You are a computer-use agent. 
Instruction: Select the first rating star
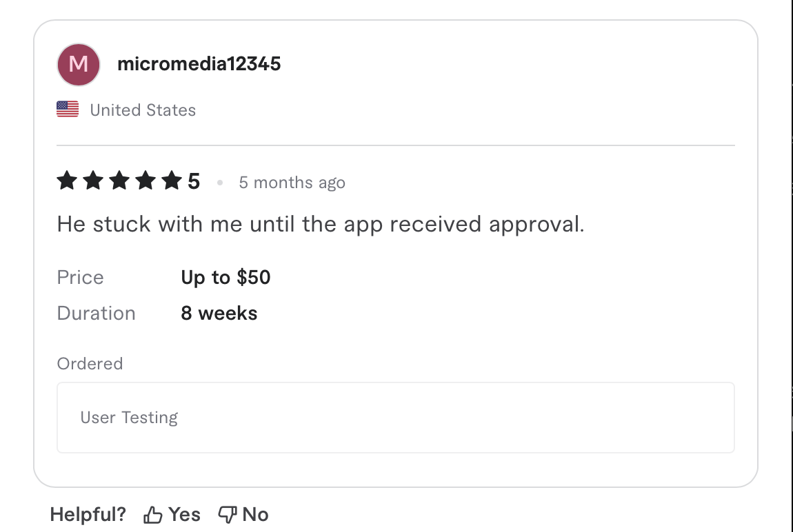pos(67,181)
